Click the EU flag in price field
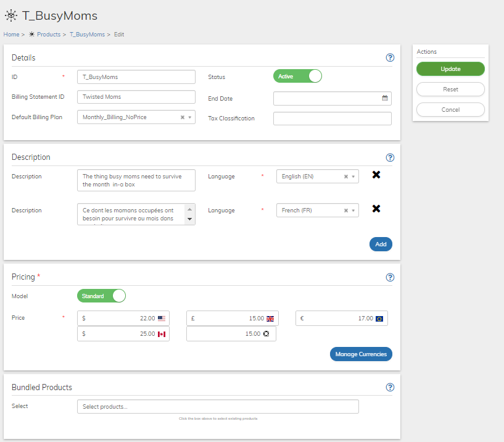Image resolution: width=504 pixels, height=442 pixels. point(379,319)
